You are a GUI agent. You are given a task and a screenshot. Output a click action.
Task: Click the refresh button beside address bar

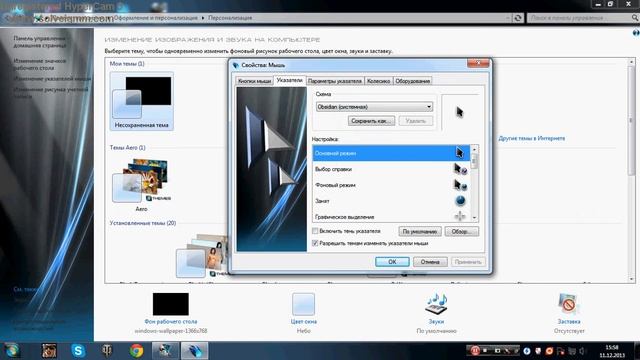(x=518, y=18)
